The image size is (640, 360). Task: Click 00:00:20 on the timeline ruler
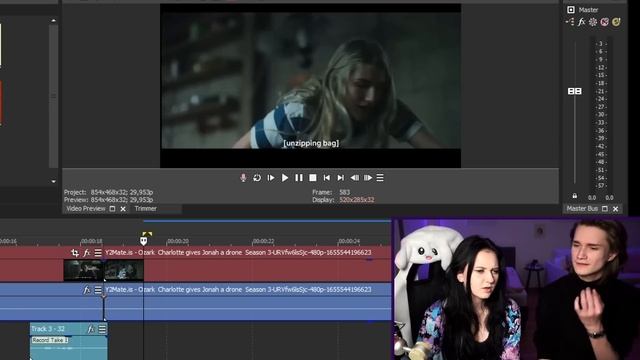tap(178, 241)
